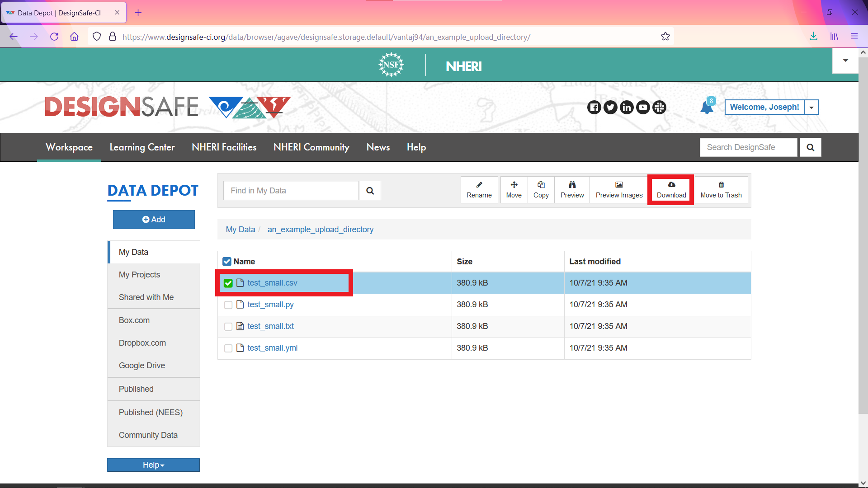The image size is (868, 488).
Task: Select the Rename tool in the toolbar
Action: (x=479, y=189)
